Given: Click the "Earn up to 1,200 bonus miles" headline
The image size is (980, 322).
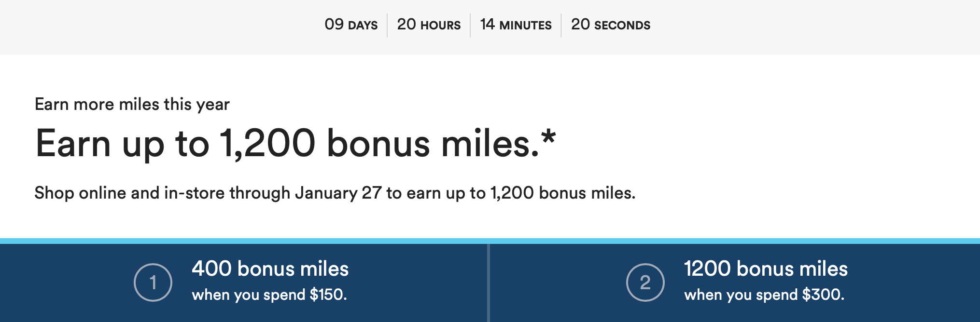Looking at the screenshot, I should click(x=287, y=144).
